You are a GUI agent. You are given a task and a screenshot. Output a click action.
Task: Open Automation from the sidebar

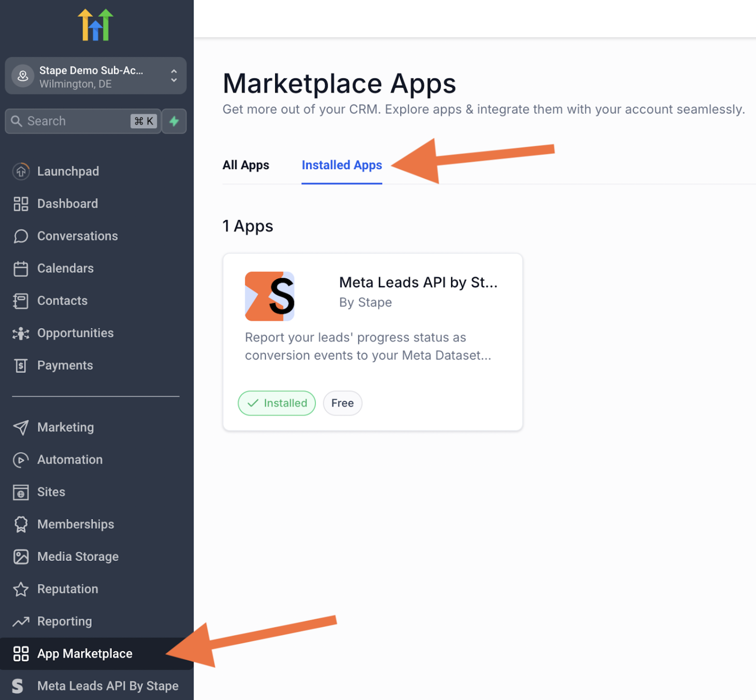(21, 459)
